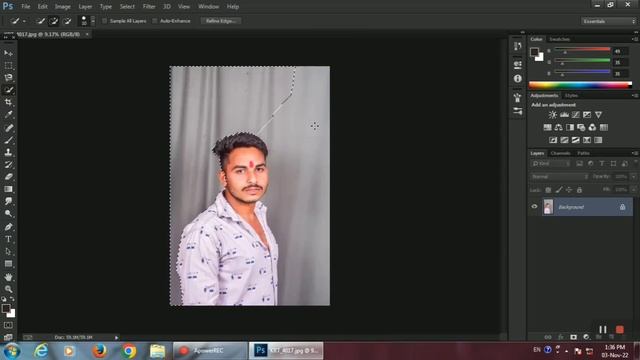The width and height of the screenshot is (640, 360).
Task: Switch to the Paths tab
Action: point(583,153)
